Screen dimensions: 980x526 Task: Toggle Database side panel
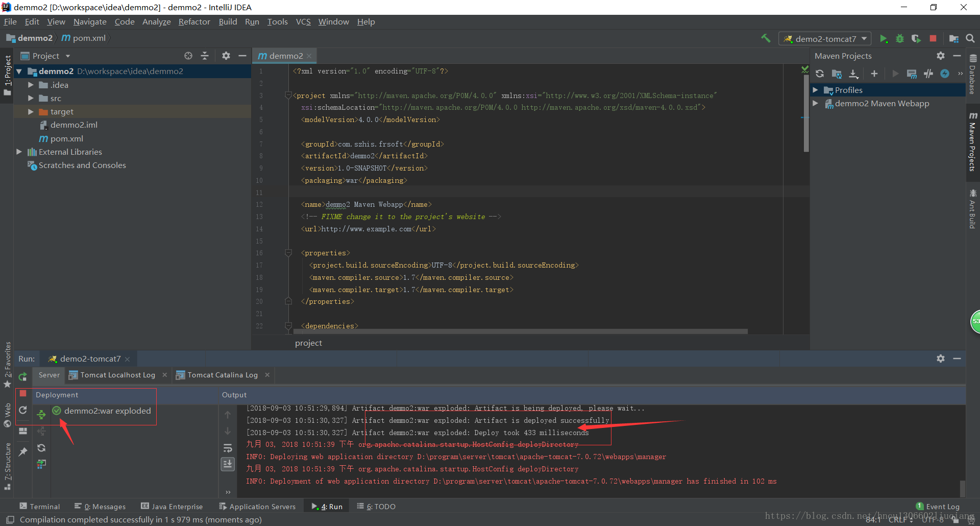click(x=973, y=75)
